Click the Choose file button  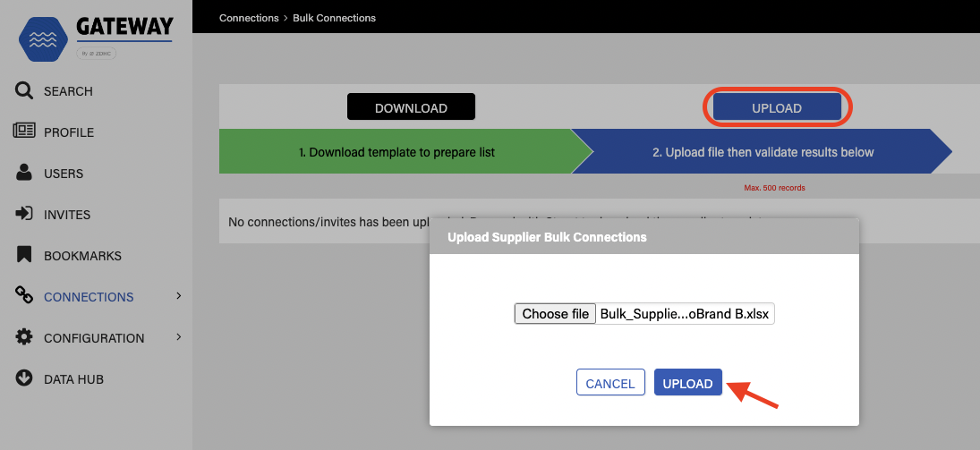[555, 314]
